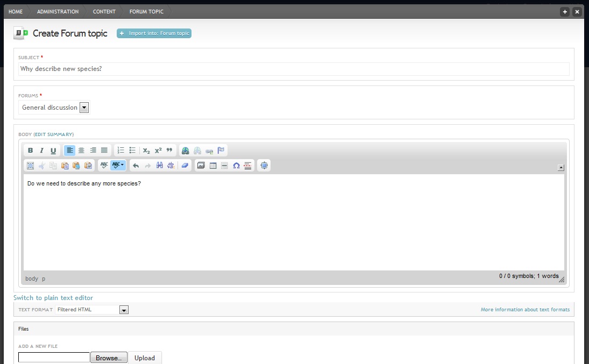The height and width of the screenshot is (364, 589).
Task: Open Find with the binoculars icon
Action: click(x=160, y=165)
